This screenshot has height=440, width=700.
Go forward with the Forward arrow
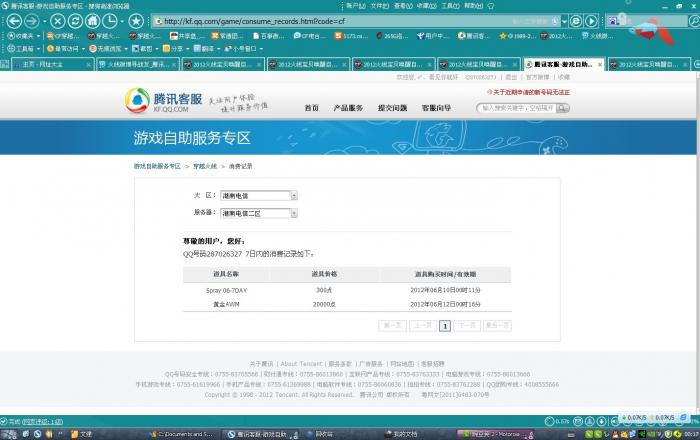32,21
